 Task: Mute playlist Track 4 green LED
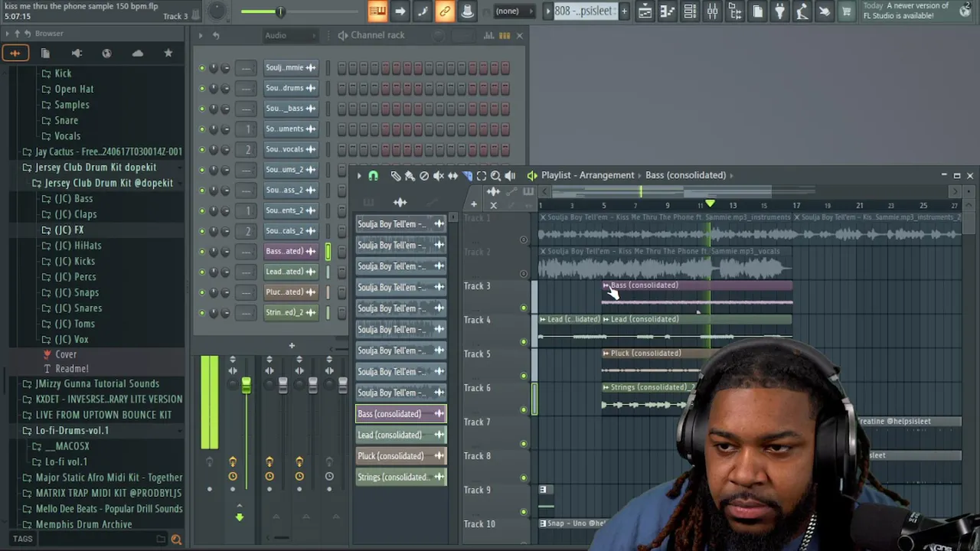tap(524, 342)
